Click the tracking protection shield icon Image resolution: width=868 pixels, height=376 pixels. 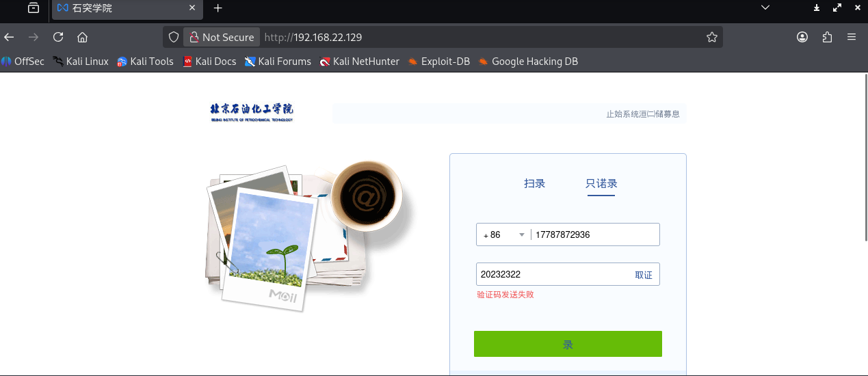point(174,37)
